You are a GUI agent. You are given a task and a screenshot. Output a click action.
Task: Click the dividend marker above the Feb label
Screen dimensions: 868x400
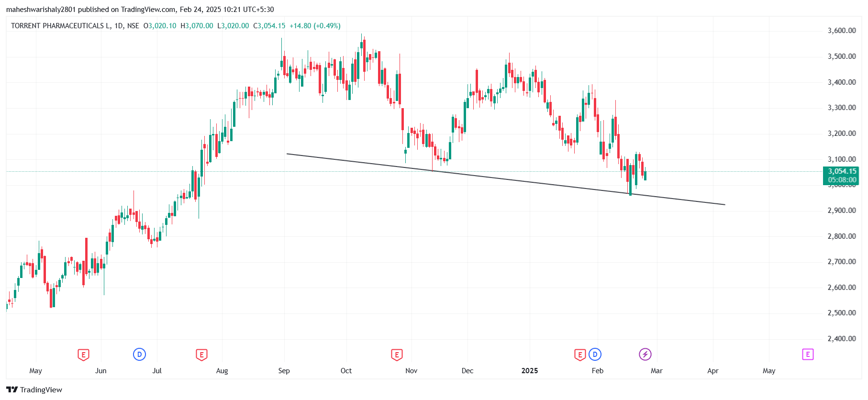(595, 355)
